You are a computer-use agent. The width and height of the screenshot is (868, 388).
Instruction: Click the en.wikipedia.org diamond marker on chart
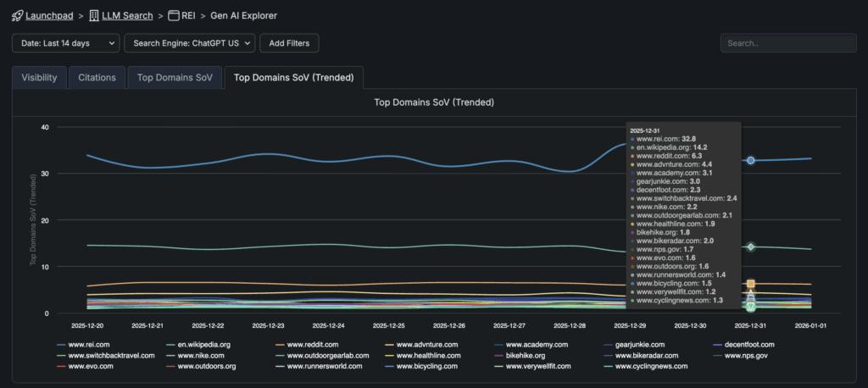tap(750, 247)
